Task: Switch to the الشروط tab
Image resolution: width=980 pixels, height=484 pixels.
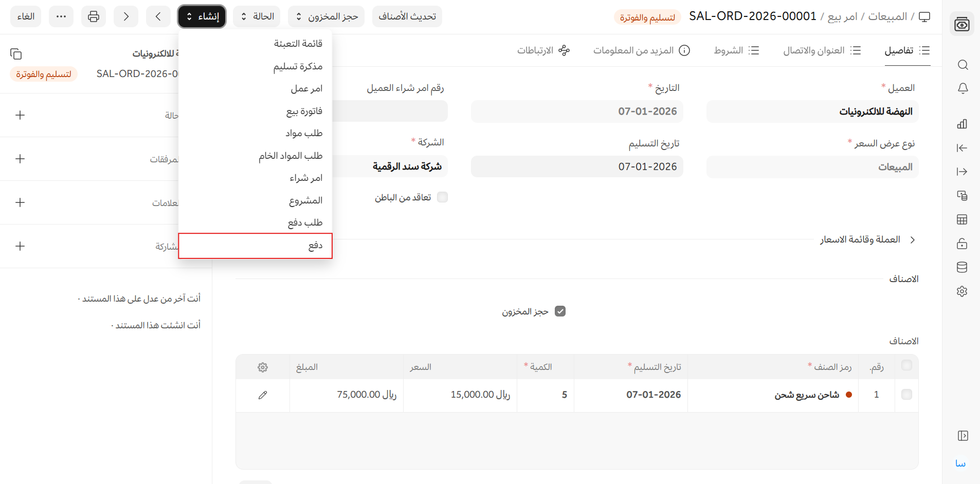Action: coord(736,50)
